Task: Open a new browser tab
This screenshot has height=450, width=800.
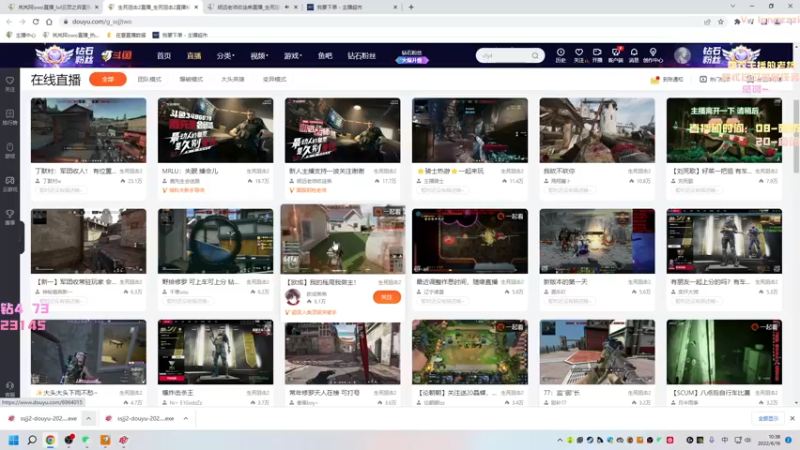Action: click(x=411, y=7)
